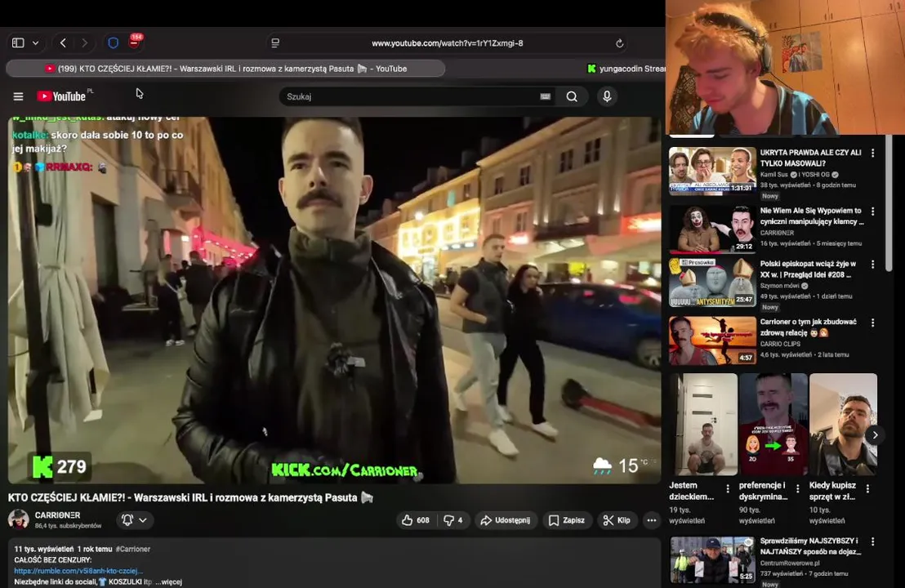This screenshot has width=905, height=588.
Task: Switch to the yungacodin Stream tab
Action: pyautogui.click(x=626, y=69)
